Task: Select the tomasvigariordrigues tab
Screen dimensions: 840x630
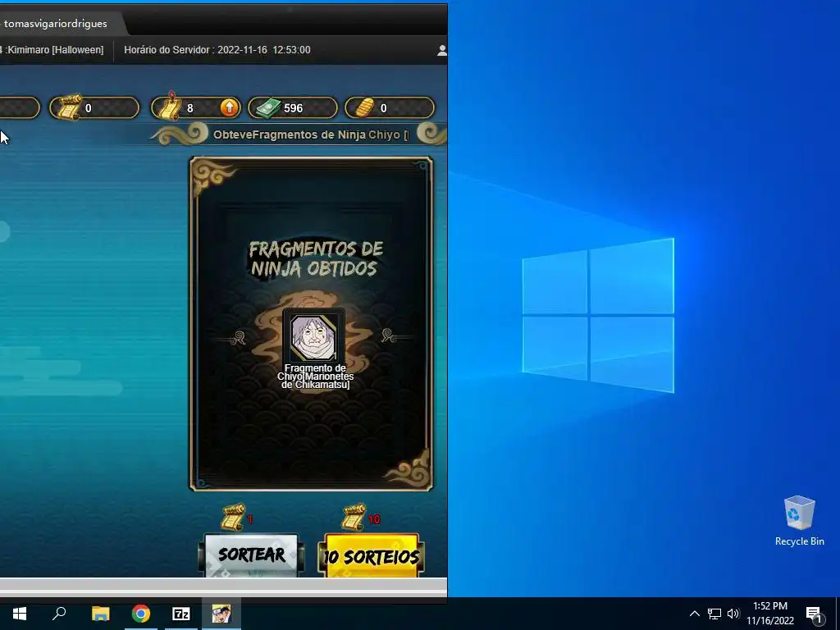Action: [56, 24]
